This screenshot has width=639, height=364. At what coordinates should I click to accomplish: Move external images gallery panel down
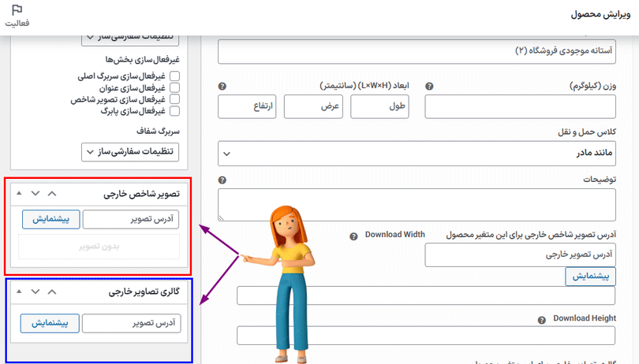pos(35,292)
